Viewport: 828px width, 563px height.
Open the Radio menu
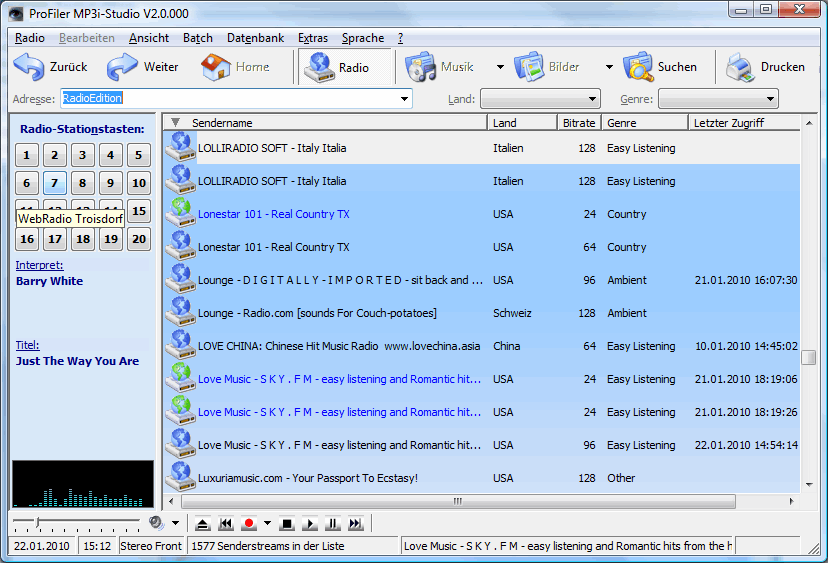(30, 38)
